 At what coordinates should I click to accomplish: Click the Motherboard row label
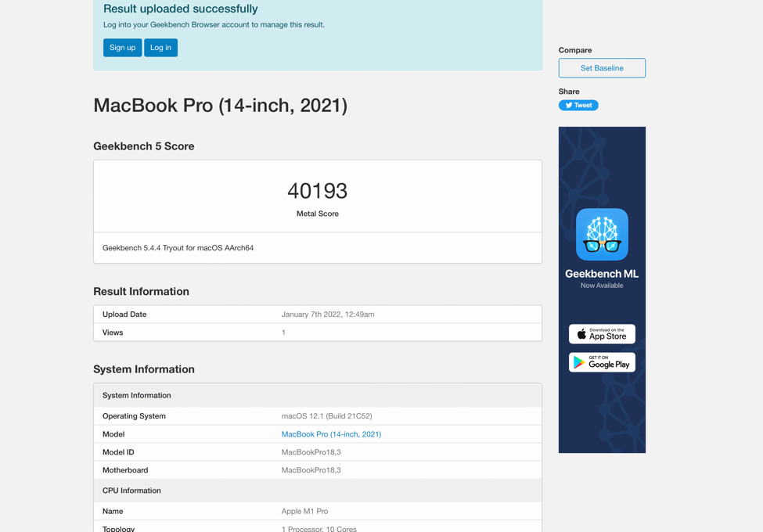pos(125,470)
